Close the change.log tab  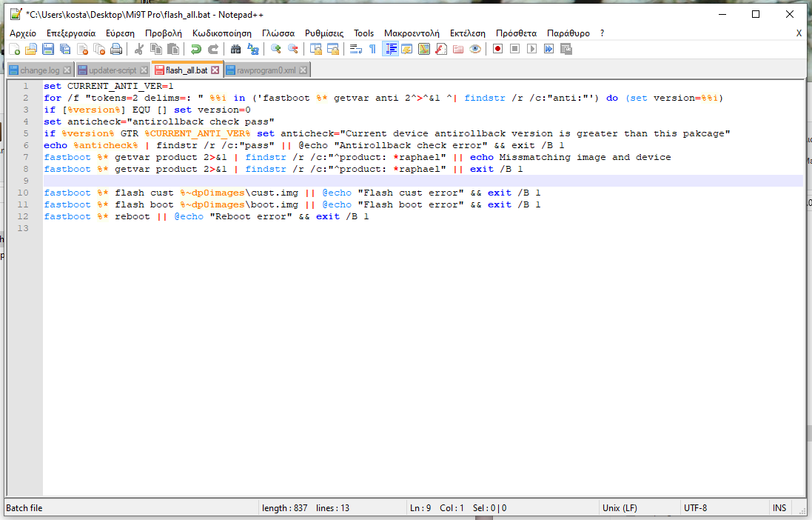tap(67, 70)
